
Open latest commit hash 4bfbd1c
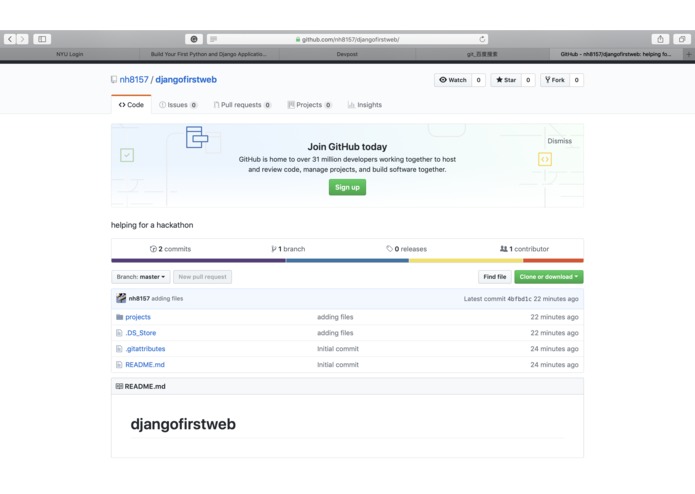point(519,299)
